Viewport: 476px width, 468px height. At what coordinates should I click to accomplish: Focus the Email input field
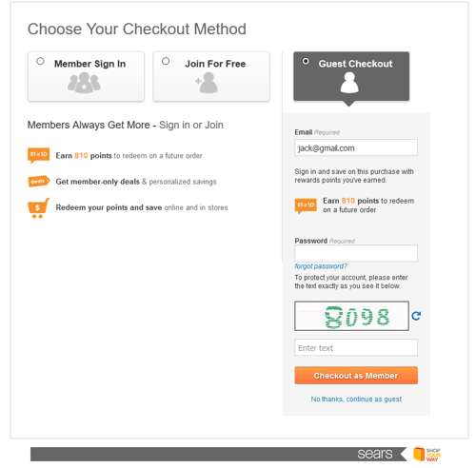(356, 147)
